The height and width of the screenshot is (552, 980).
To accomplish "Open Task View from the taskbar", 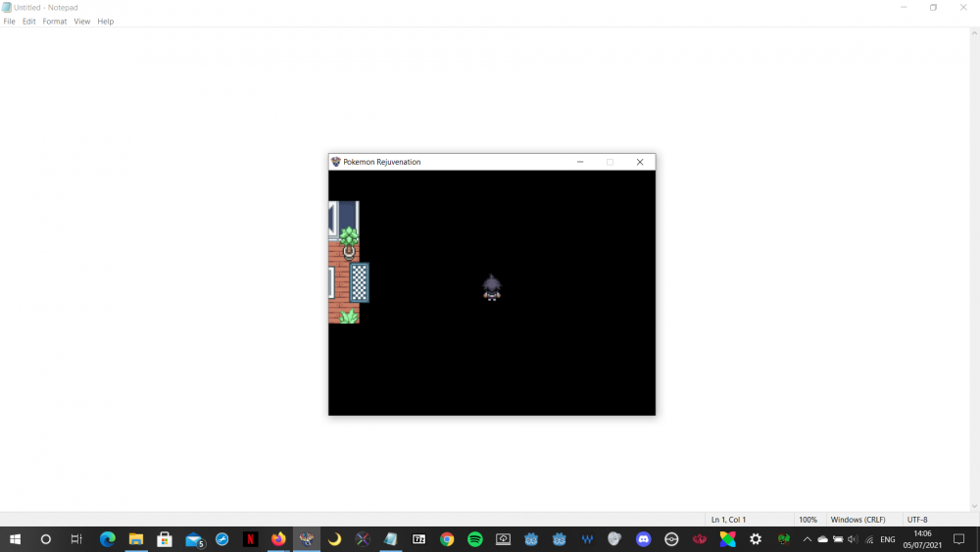I will (76, 539).
